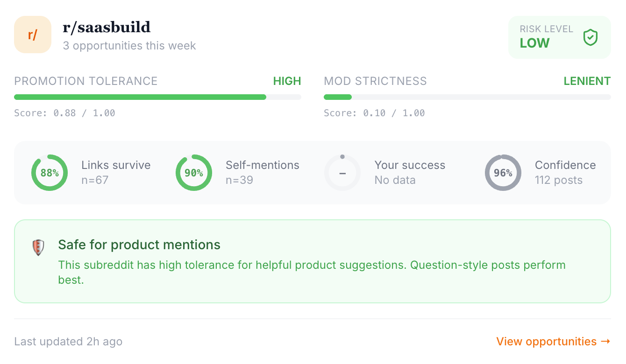Click the 96% Confidence ring chart
Image resolution: width=626 pixels, height=364 pixels.
(x=503, y=173)
